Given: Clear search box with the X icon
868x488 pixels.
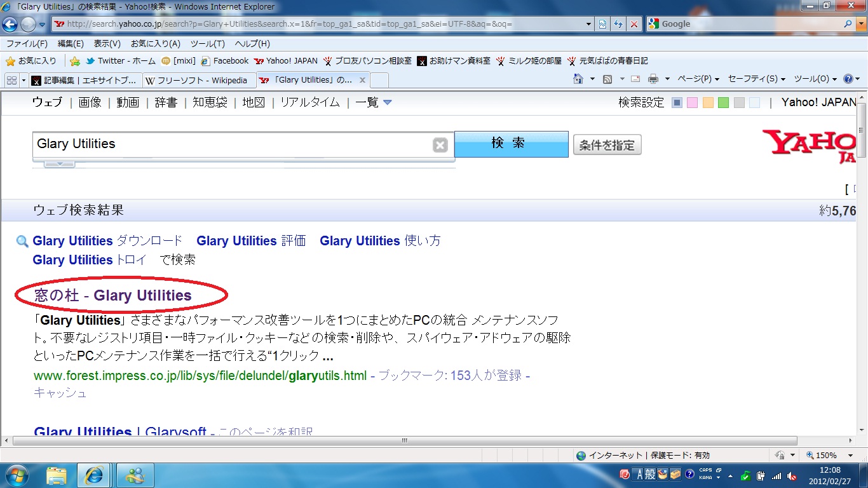Looking at the screenshot, I should coord(440,146).
